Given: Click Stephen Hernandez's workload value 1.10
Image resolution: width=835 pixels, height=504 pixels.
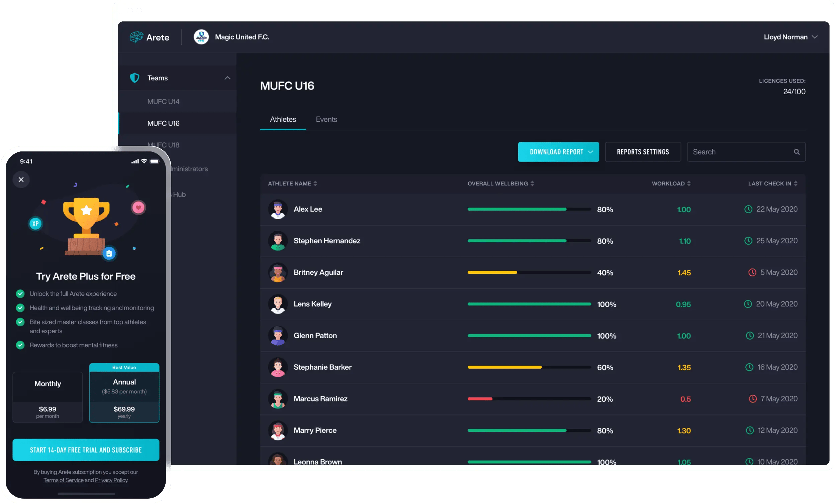Looking at the screenshot, I should click(x=684, y=241).
